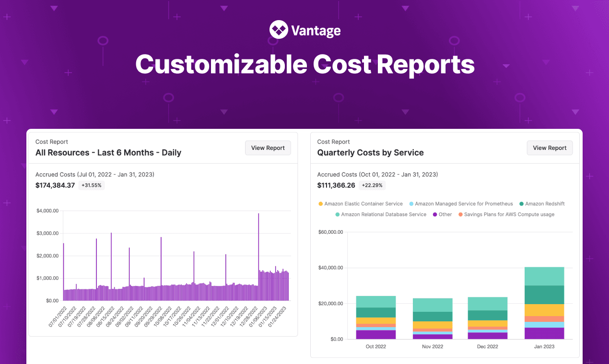Click the light blue Prometheus legend dot
Viewport: 609px width, 364px height.
pos(411,204)
